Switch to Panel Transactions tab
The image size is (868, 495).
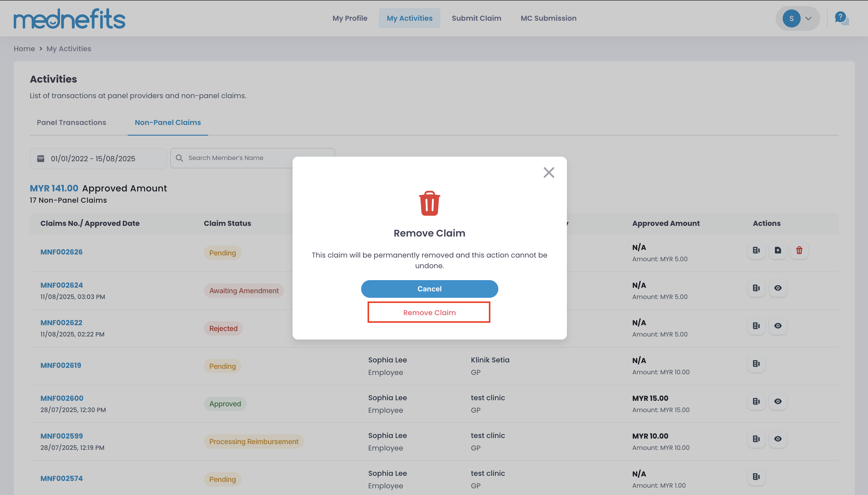coord(71,123)
